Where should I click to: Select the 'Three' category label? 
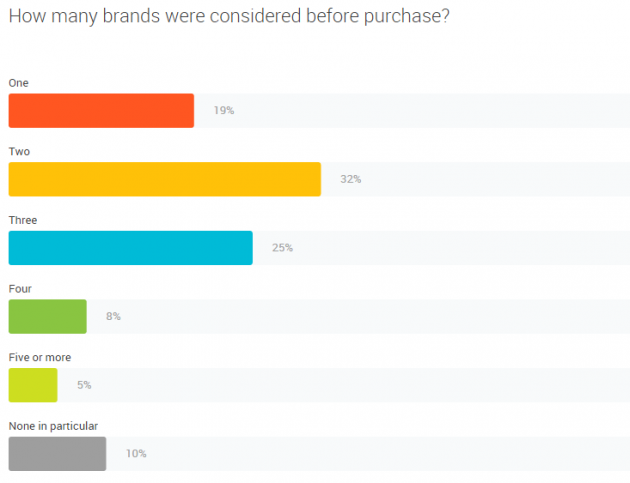tap(22, 219)
